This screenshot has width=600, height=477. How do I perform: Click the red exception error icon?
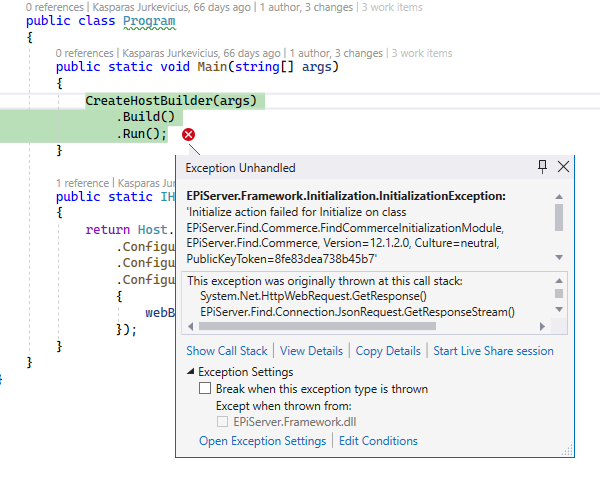pos(188,135)
